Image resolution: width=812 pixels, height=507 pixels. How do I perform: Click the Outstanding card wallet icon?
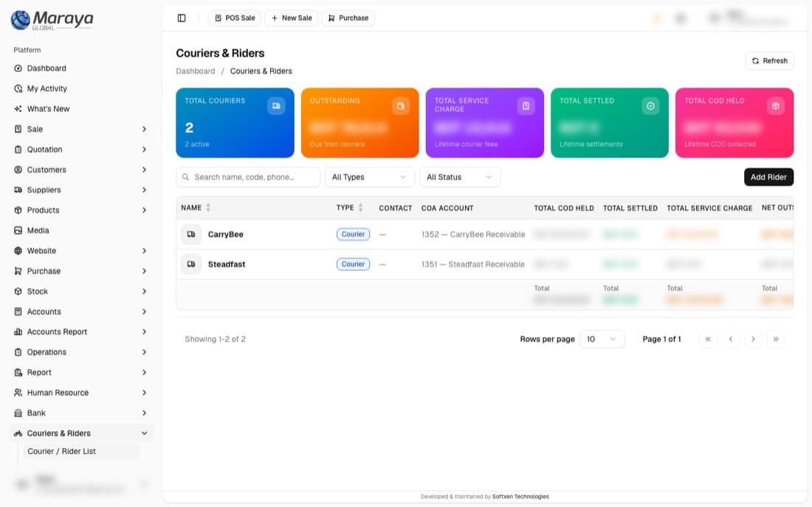click(401, 106)
